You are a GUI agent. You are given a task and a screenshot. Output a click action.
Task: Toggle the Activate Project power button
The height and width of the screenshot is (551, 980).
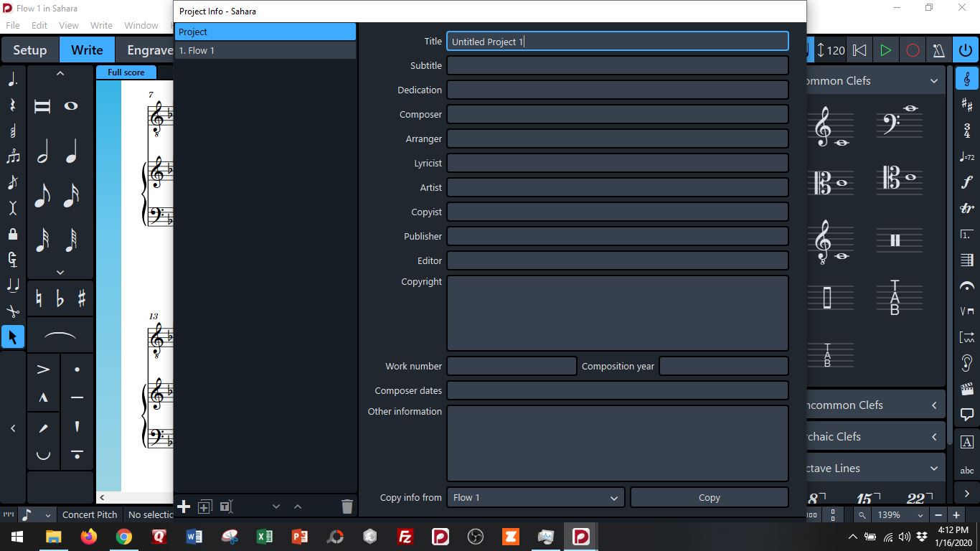point(965,50)
